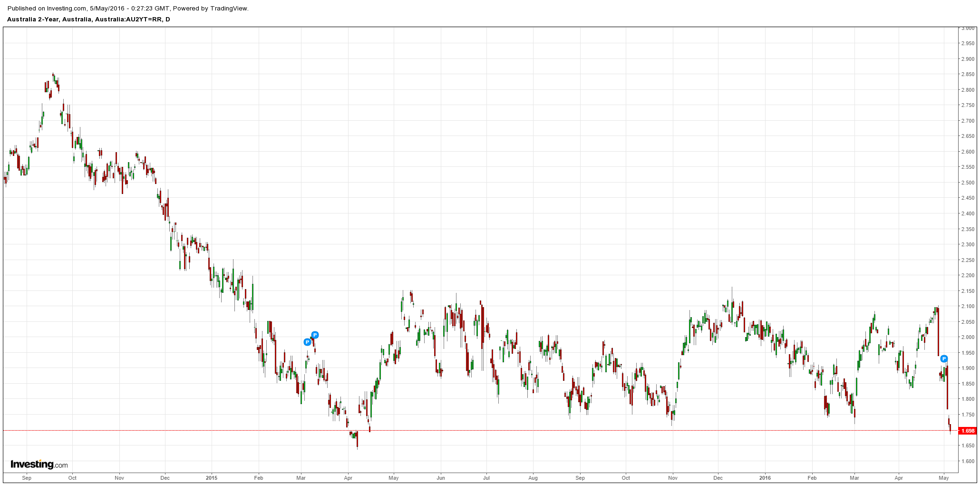Click the P marker near May 2016
Image resolution: width=980 pixels, height=484 pixels.
click(944, 358)
